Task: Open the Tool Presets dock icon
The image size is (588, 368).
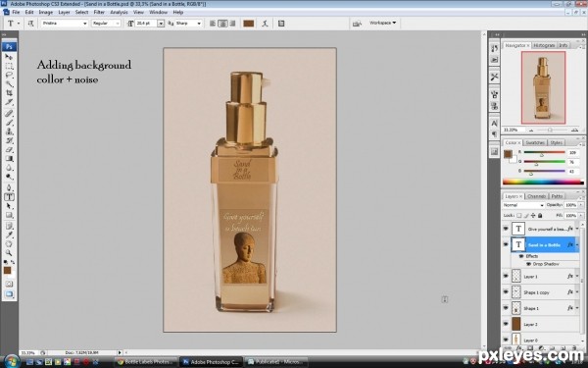Action: 494,77
